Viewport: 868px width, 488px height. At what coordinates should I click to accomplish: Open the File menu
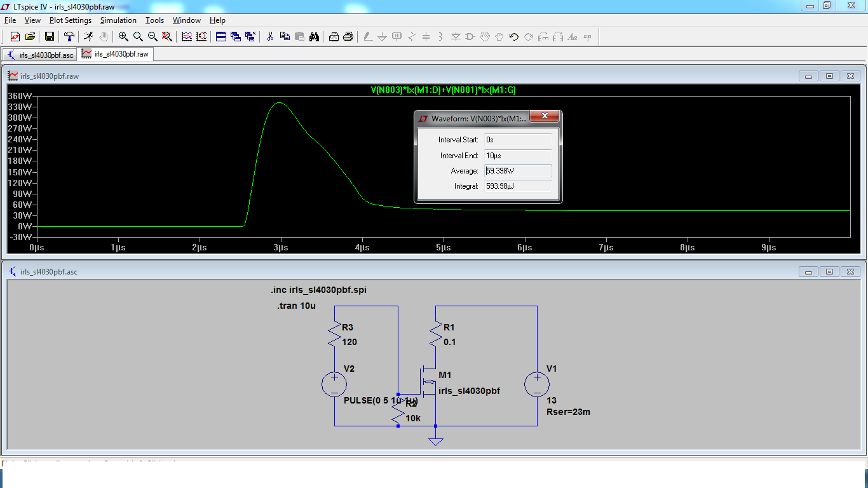click(x=10, y=20)
